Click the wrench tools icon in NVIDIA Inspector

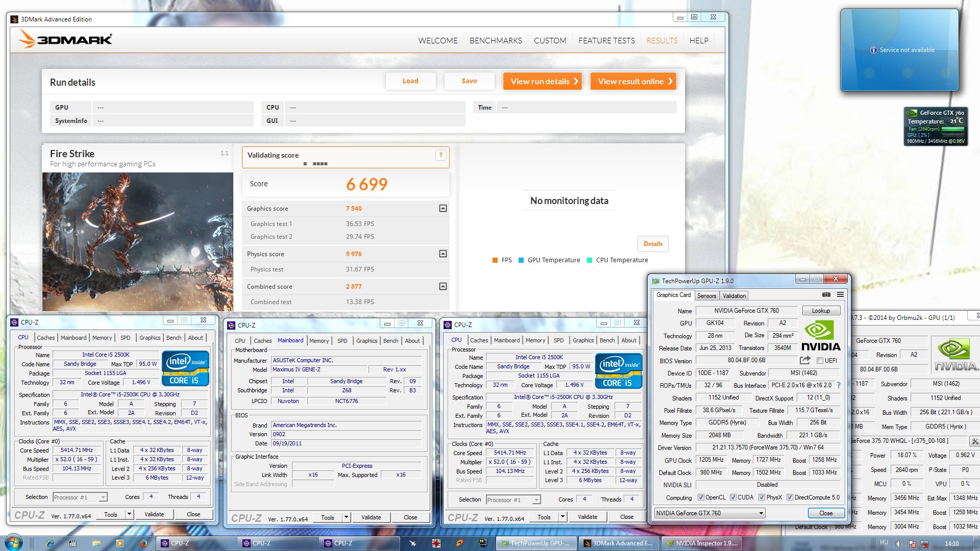click(x=974, y=441)
